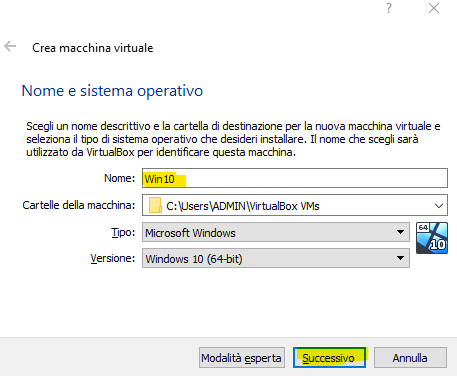Screen dimensions: 457x376
Task: Click the Versione: label
Action: pos(113,258)
